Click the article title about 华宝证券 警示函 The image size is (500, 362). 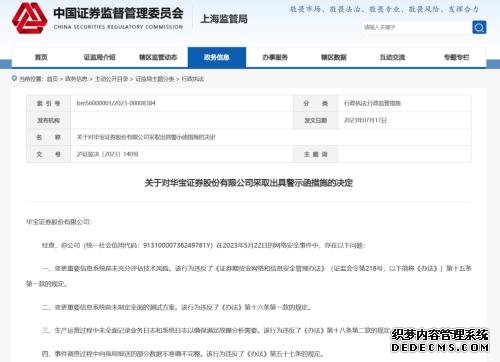tap(249, 183)
